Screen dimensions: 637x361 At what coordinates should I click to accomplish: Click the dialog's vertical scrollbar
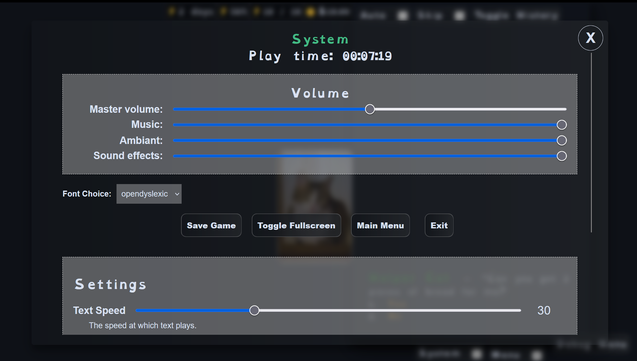coord(592,142)
